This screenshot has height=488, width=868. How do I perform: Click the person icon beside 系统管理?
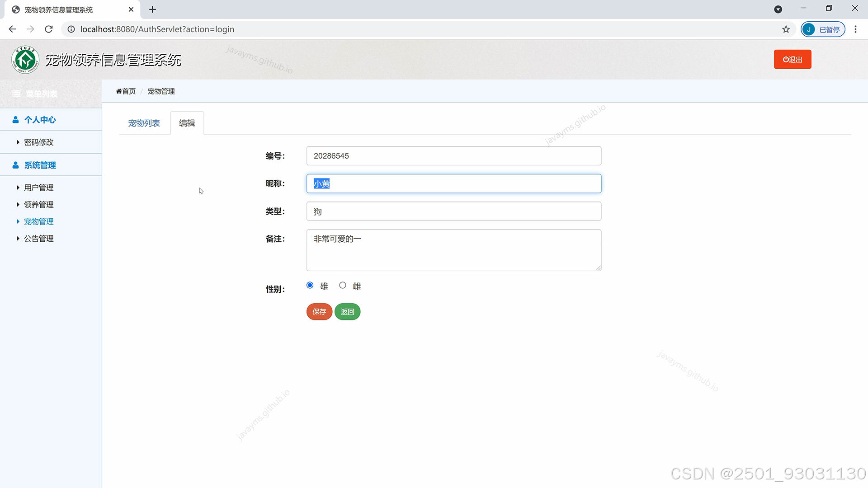pyautogui.click(x=15, y=165)
